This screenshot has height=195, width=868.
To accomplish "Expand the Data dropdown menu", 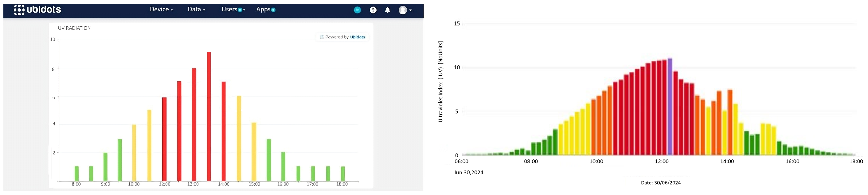I will coord(196,10).
